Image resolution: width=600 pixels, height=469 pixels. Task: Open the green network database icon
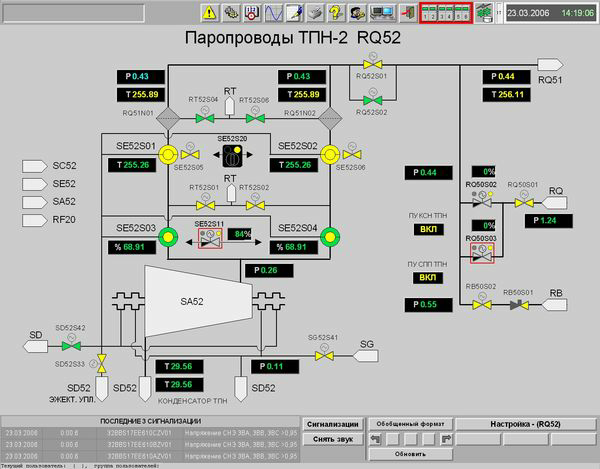(484, 13)
